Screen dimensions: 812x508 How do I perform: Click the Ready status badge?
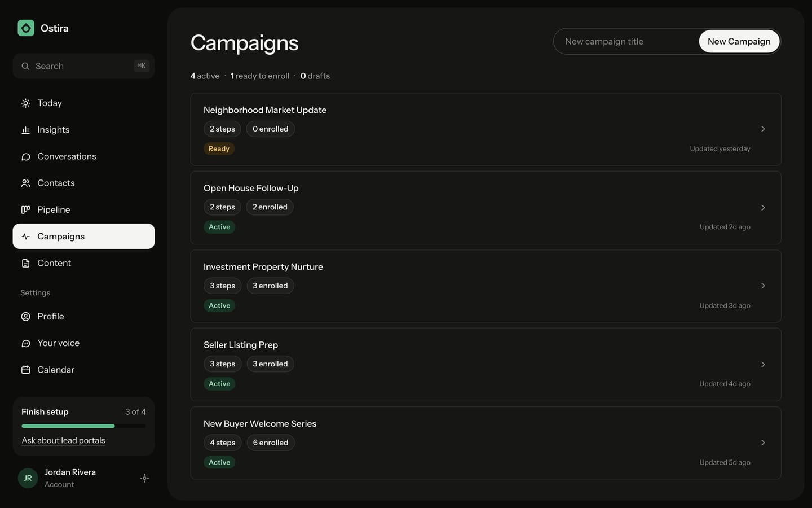219,149
